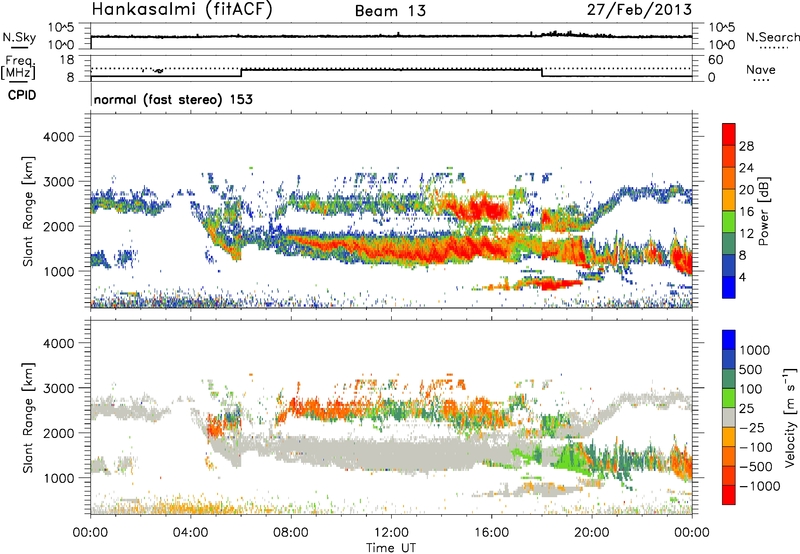Viewport: 800px width, 554px height.
Task: Click the 16:00 time tick label
Action: point(491,533)
